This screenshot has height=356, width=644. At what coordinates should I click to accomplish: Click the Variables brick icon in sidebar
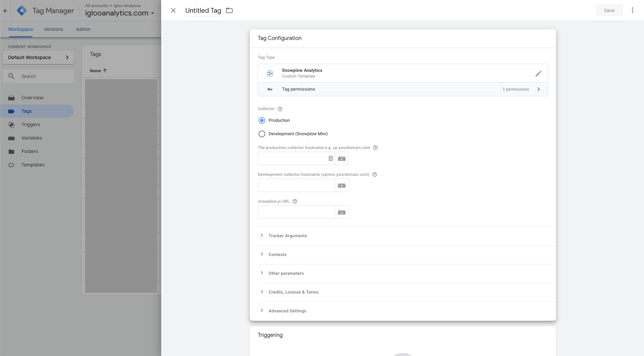11,138
